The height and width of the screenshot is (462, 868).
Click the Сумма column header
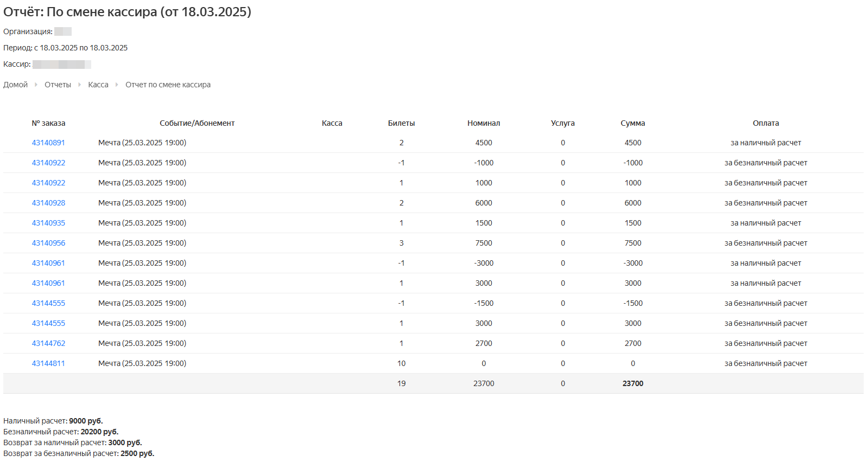(632, 123)
